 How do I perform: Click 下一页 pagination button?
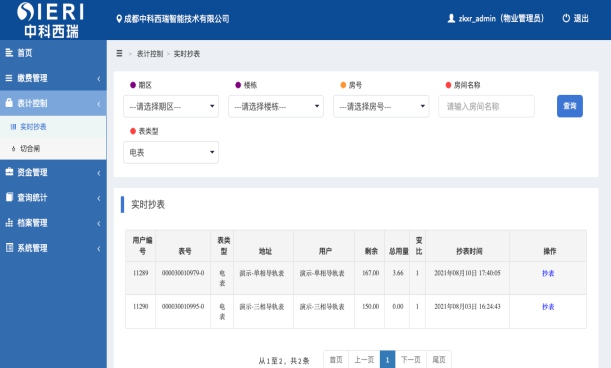click(411, 359)
